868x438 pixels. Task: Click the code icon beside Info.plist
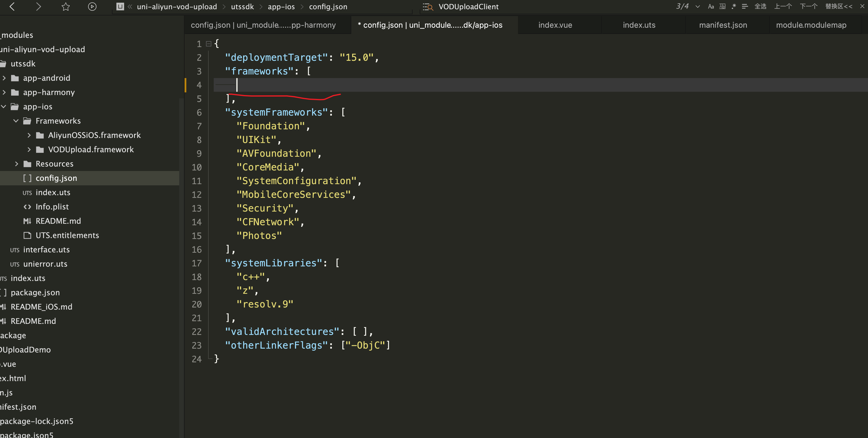[27, 207]
